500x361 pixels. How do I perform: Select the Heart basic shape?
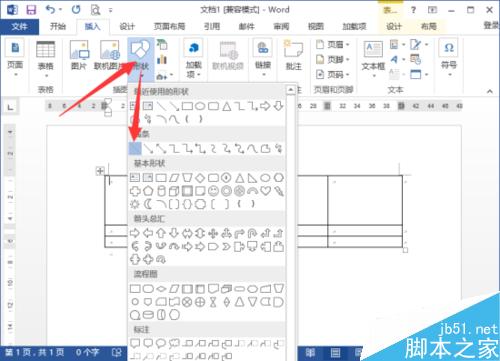pyautogui.click(x=266, y=191)
